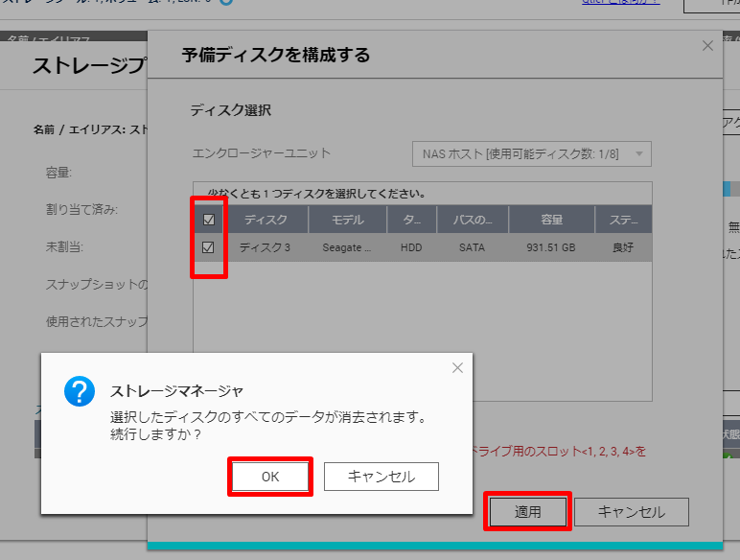This screenshot has width=740, height=560.
Task: Uncheck the ディスク 3 row checkbox
Action: click(209, 247)
